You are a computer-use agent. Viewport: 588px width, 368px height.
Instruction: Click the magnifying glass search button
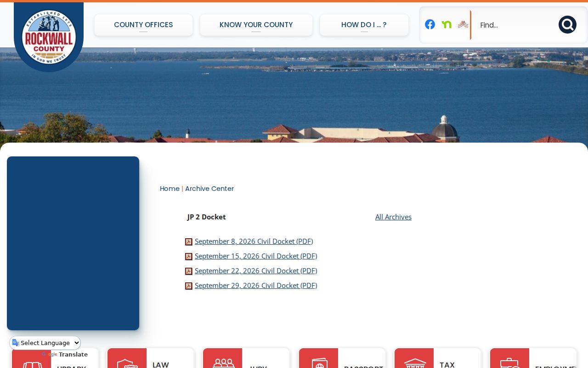tap(567, 25)
